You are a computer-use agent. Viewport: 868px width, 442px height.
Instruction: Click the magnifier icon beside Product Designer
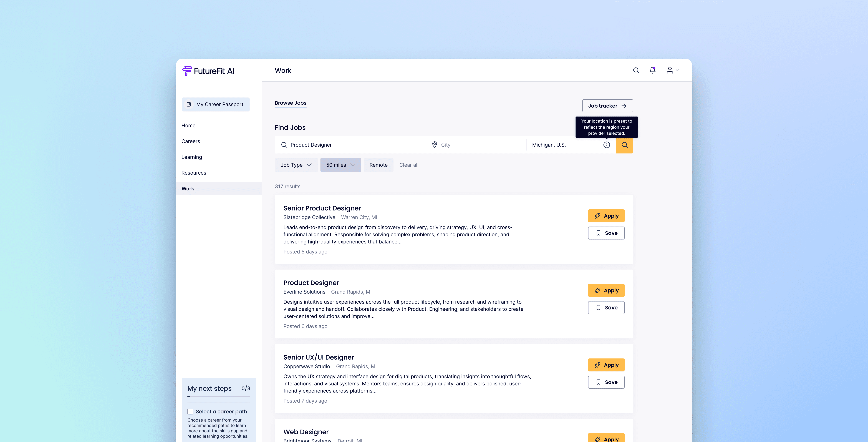point(284,145)
